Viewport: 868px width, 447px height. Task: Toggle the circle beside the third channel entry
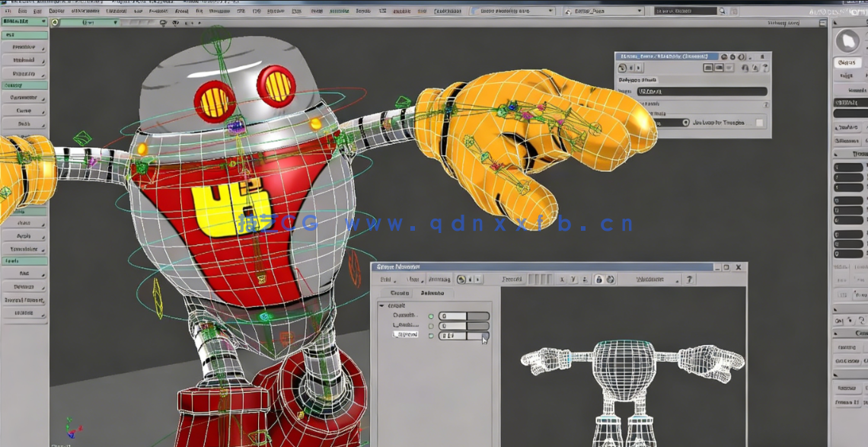(x=432, y=335)
